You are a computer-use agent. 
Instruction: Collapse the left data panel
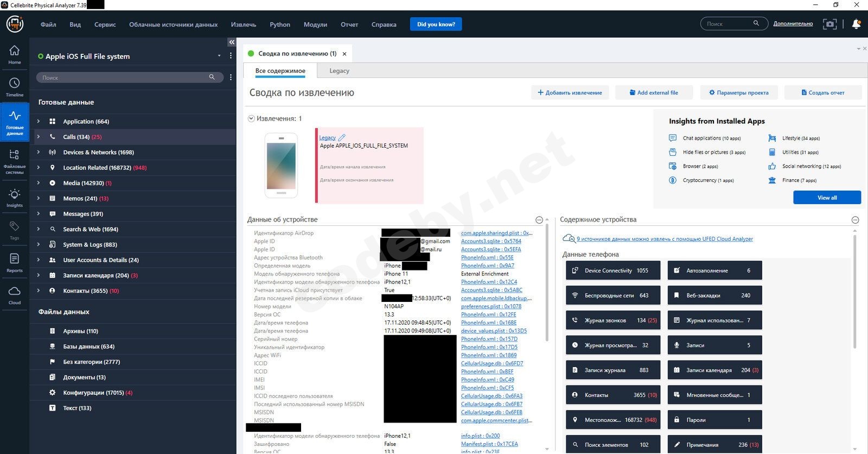click(x=232, y=42)
